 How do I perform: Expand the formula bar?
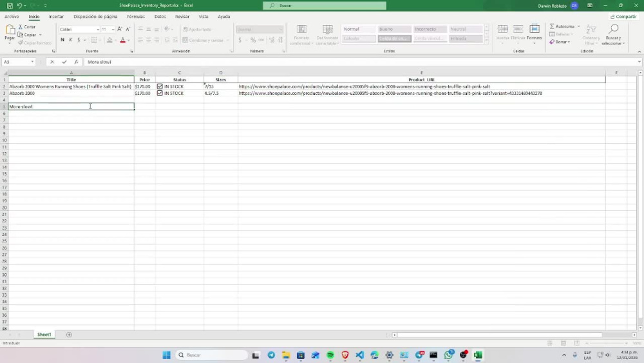pos(639,62)
